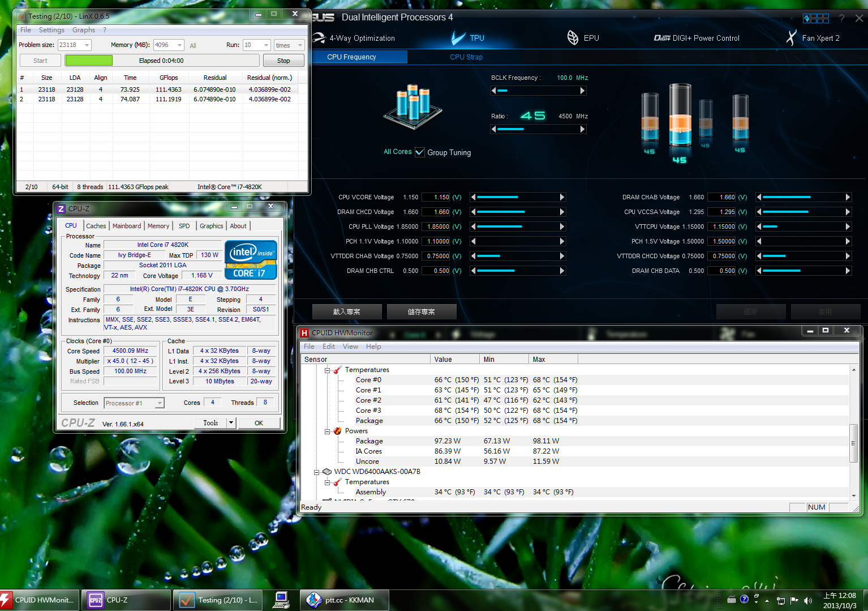Image resolution: width=868 pixels, height=611 pixels.
Task: Open the Problem size dropdown in LinX
Action: coord(87,45)
